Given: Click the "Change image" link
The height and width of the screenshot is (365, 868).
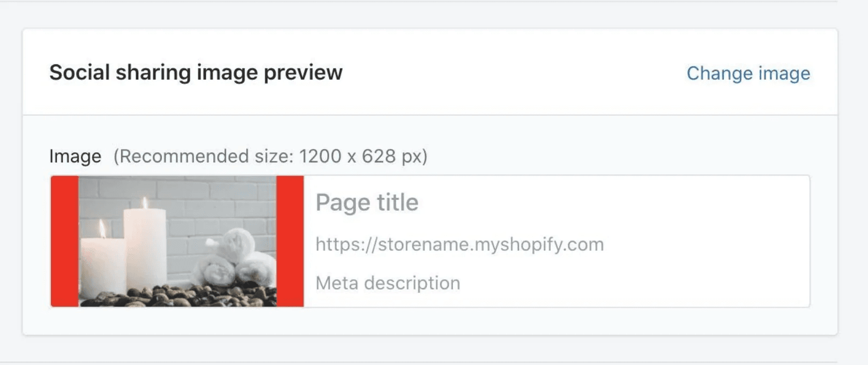Looking at the screenshot, I should 748,73.
